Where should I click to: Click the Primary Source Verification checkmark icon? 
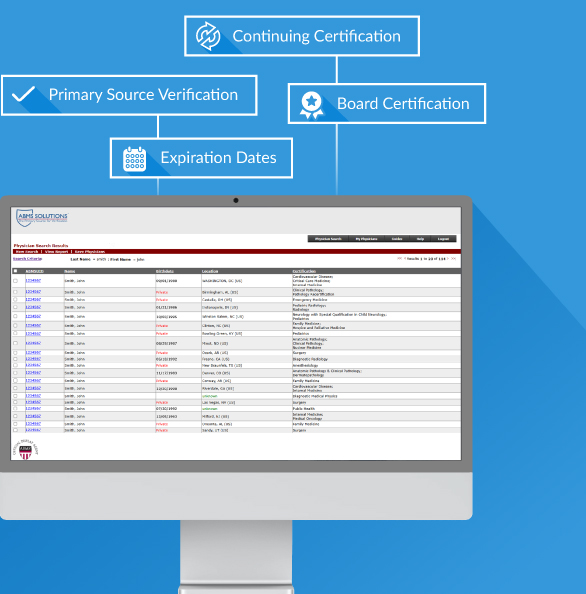tap(23, 94)
